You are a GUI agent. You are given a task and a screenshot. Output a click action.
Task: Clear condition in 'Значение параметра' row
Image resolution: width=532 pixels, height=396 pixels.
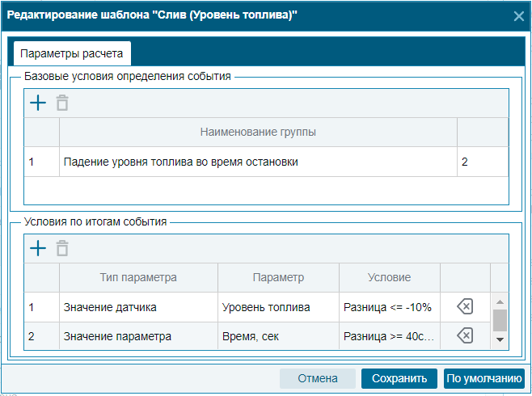click(465, 336)
